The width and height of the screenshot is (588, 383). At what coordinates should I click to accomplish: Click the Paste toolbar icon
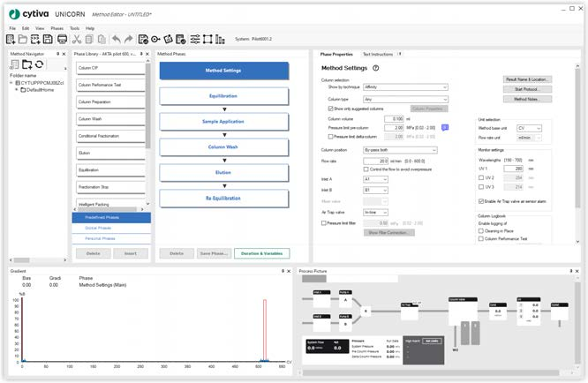click(102, 39)
